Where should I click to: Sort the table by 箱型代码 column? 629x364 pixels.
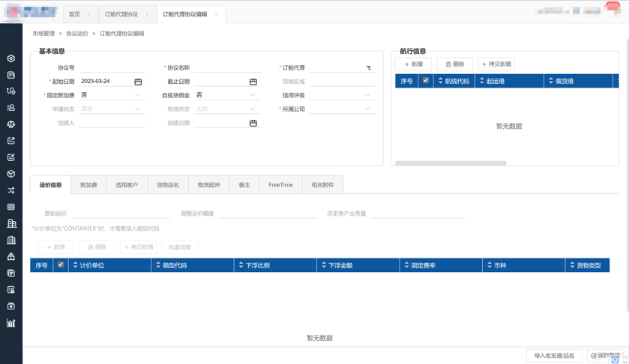[158, 265]
